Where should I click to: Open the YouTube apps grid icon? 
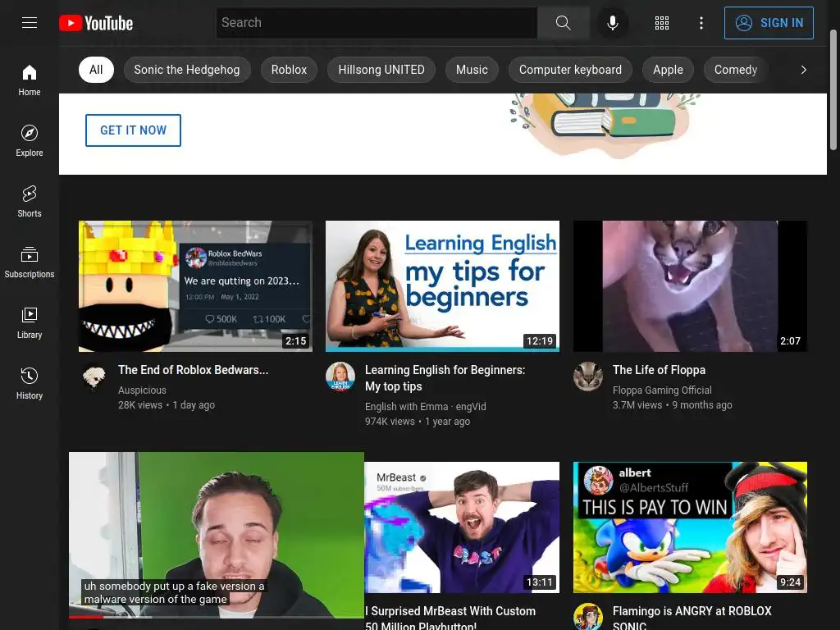(662, 22)
